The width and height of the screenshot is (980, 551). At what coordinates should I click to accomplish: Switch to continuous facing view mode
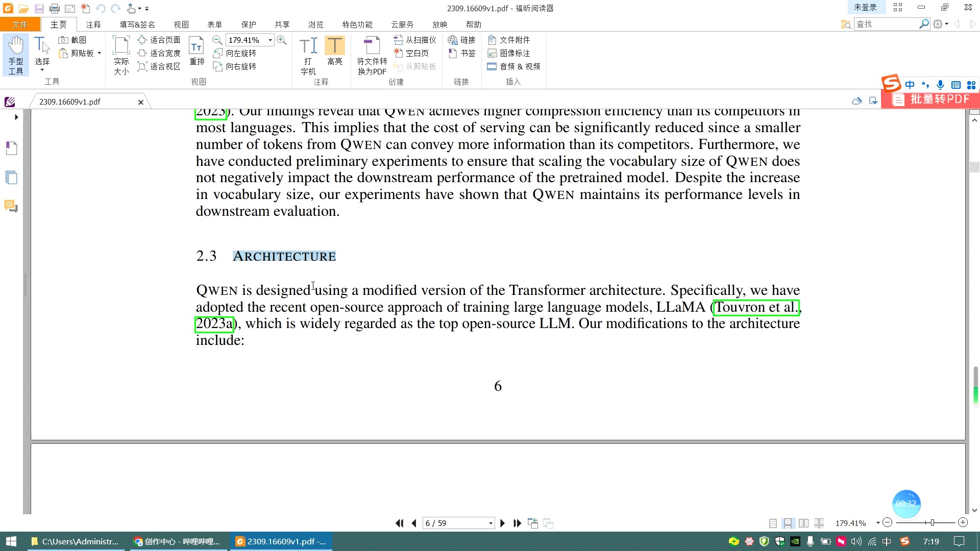tap(819, 523)
